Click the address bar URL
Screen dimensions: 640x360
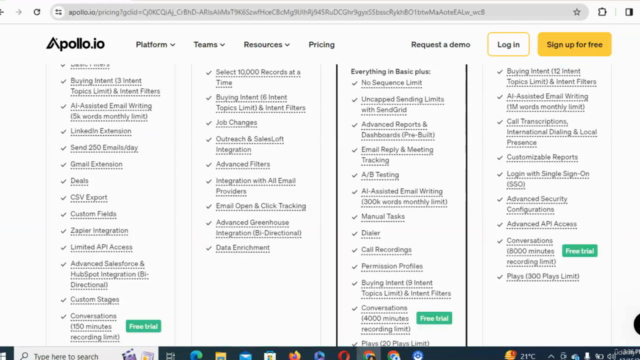pos(277,12)
